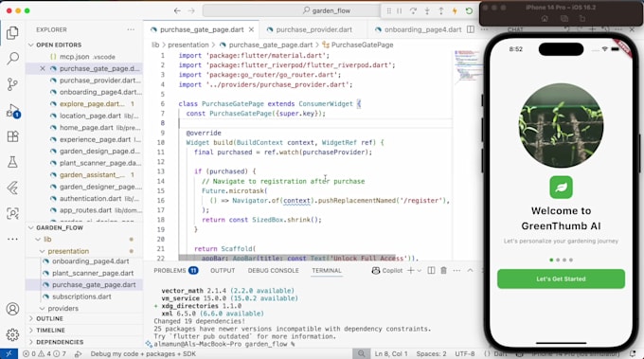Viewport: 644px width, 359px height.
Task: Close the purchase_gate_page.dart editor tab
Action: coord(251,29)
